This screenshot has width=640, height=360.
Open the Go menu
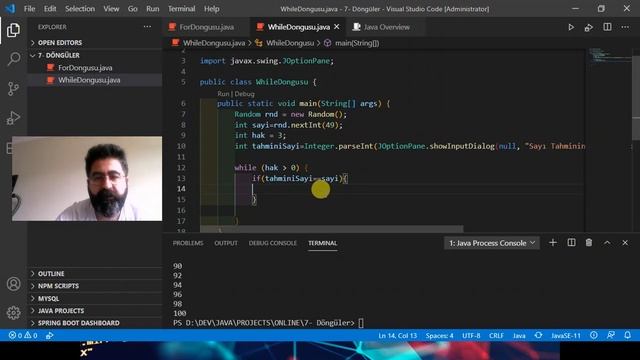(133, 9)
